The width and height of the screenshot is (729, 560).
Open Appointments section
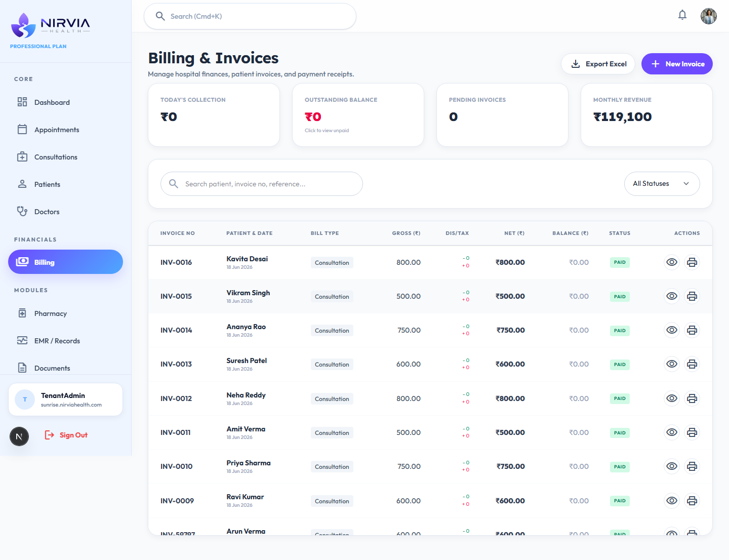pyautogui.click(x=65, y=130)
